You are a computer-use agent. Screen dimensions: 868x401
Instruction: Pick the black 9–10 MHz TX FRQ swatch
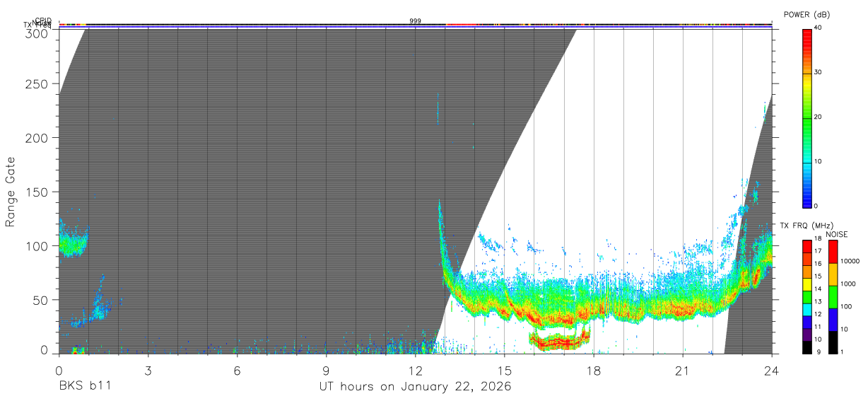807,347
